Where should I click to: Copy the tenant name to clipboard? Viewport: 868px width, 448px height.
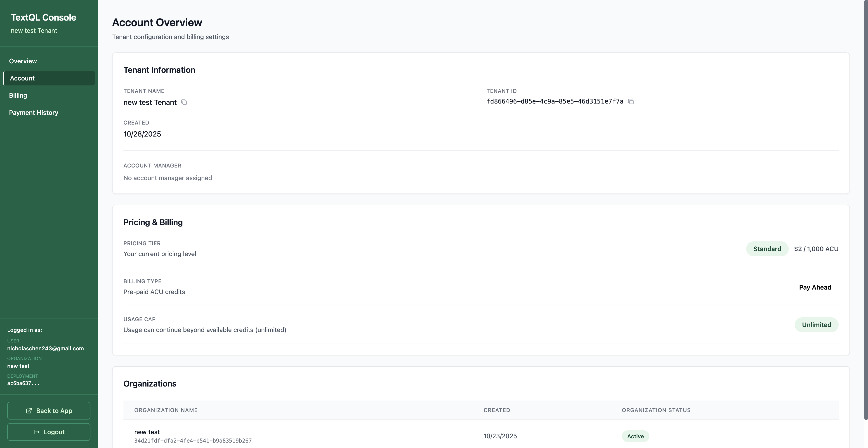click(x=184, y=102)
